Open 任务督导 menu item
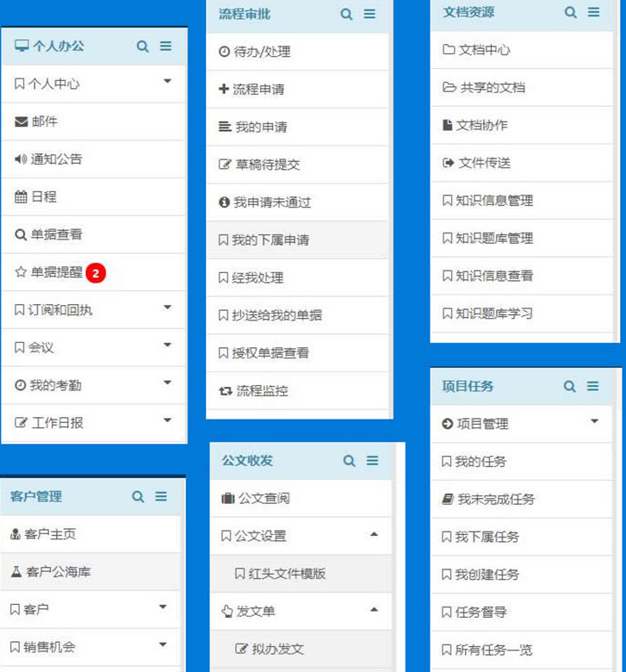This screenshot has height=672, width=626. 521,613
